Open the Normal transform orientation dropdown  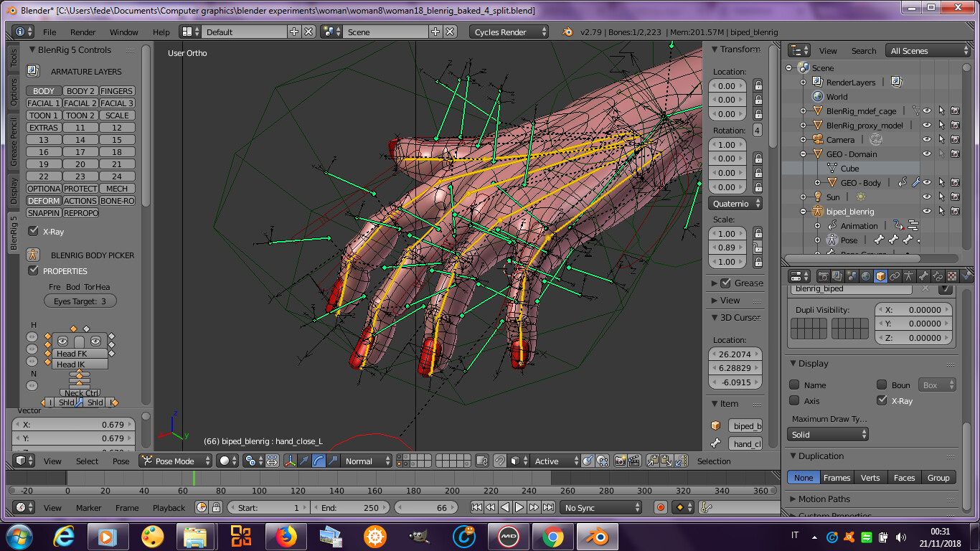coord(367,461)
